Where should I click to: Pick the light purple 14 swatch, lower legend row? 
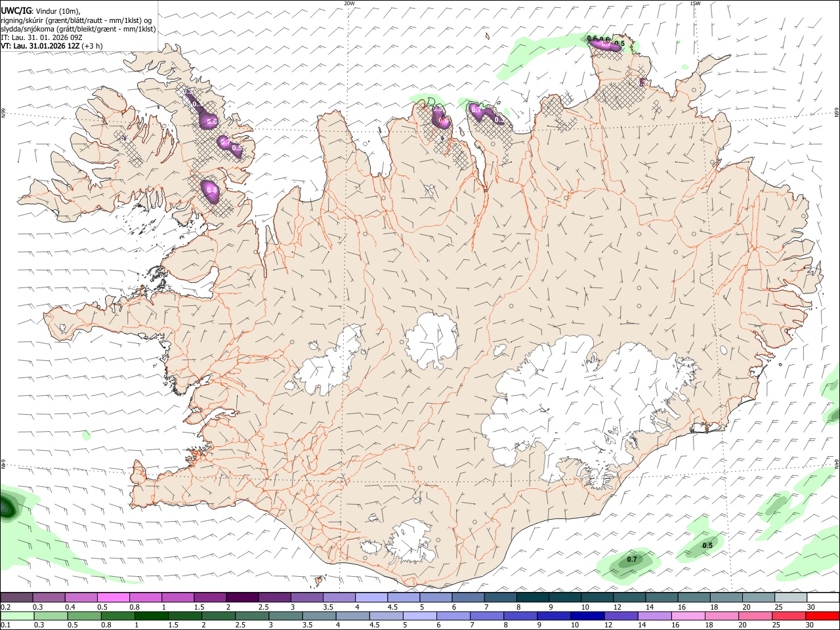click(x=654, y=616)
